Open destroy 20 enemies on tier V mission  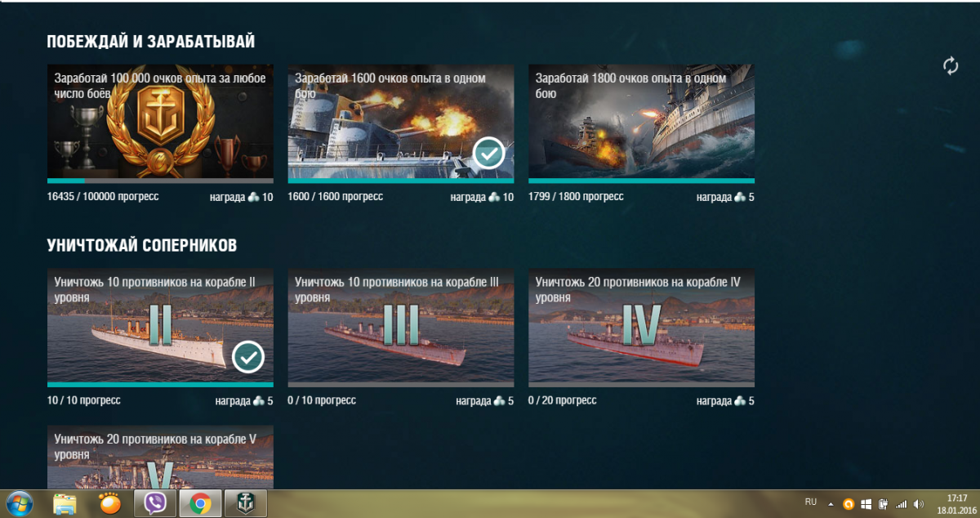click(160, 458)
